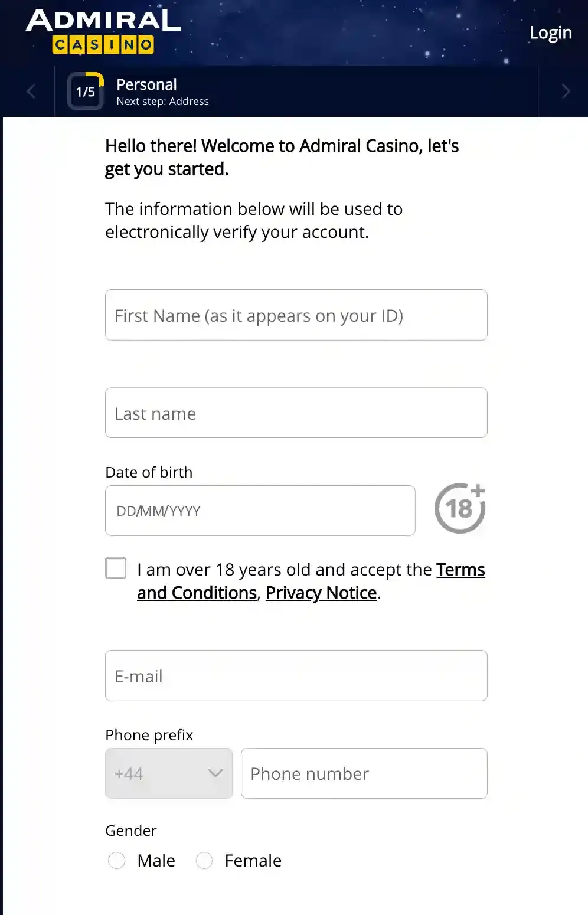Click the 18+ age restriction icon
This screenshot has width=588, height=915.
(460, 508)
